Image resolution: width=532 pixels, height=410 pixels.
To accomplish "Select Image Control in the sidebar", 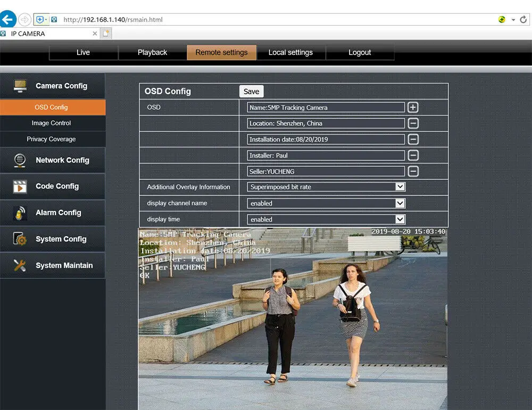I will click(51, 123).
